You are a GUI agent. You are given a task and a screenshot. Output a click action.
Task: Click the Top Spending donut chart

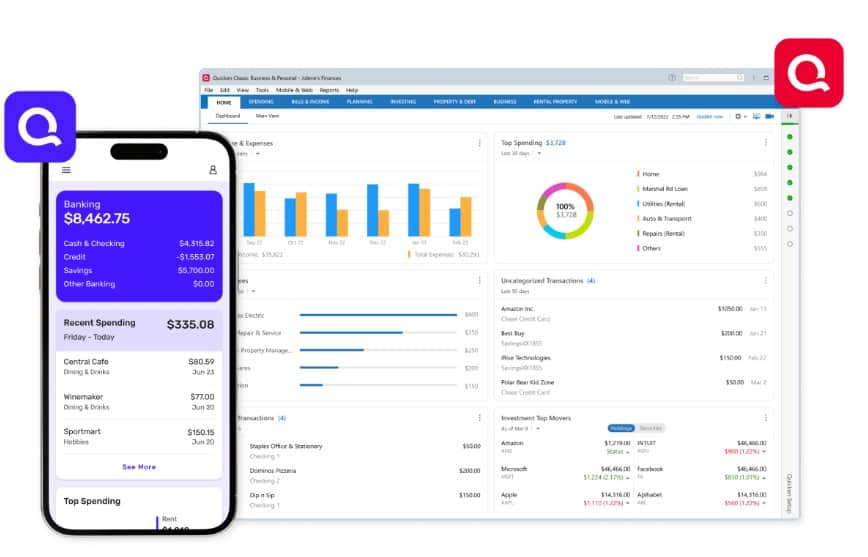coord(565,211)
